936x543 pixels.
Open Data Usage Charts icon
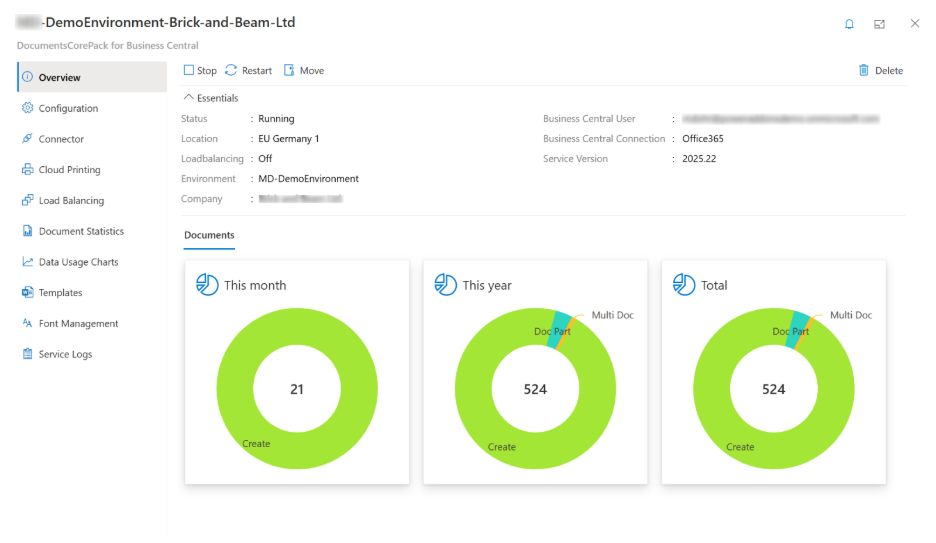27,262
